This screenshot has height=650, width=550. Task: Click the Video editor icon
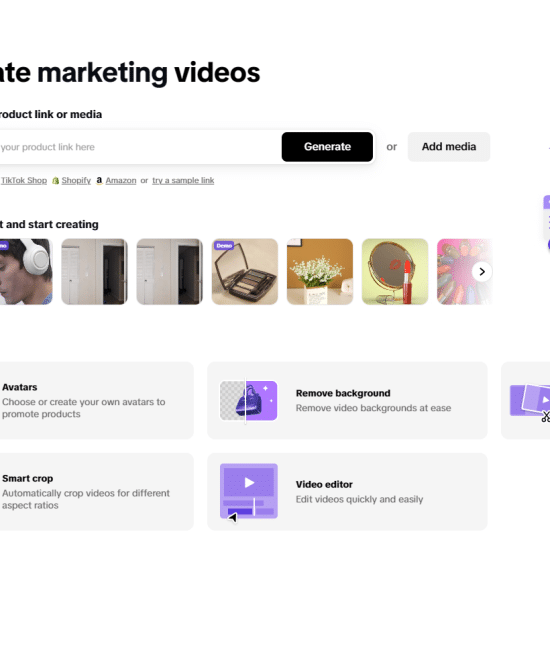pyautogui.click(x=249, y=492)
